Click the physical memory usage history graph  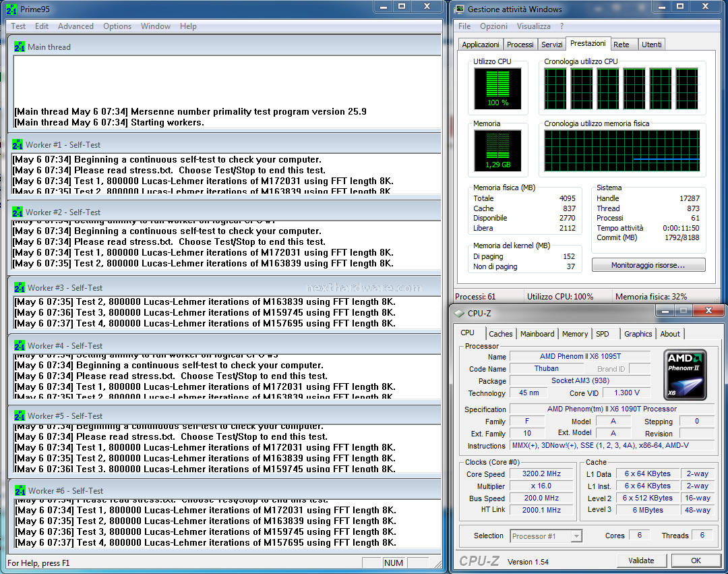tap(621, 151)
